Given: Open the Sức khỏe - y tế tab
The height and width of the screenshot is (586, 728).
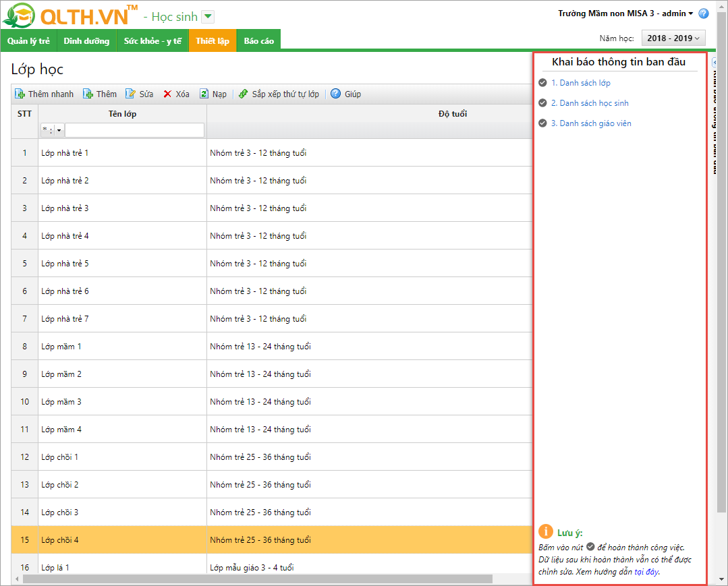Looking at the screenshot, I should click(x=152, y=41).
